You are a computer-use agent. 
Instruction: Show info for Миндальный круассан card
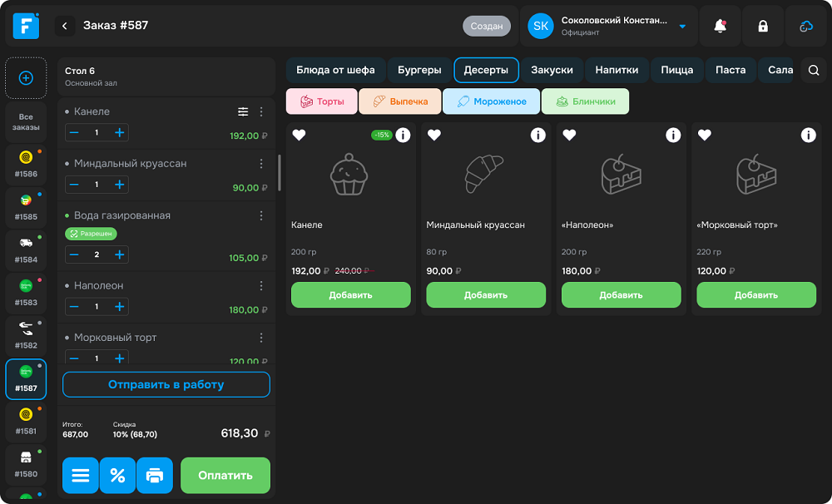point(537,135)
